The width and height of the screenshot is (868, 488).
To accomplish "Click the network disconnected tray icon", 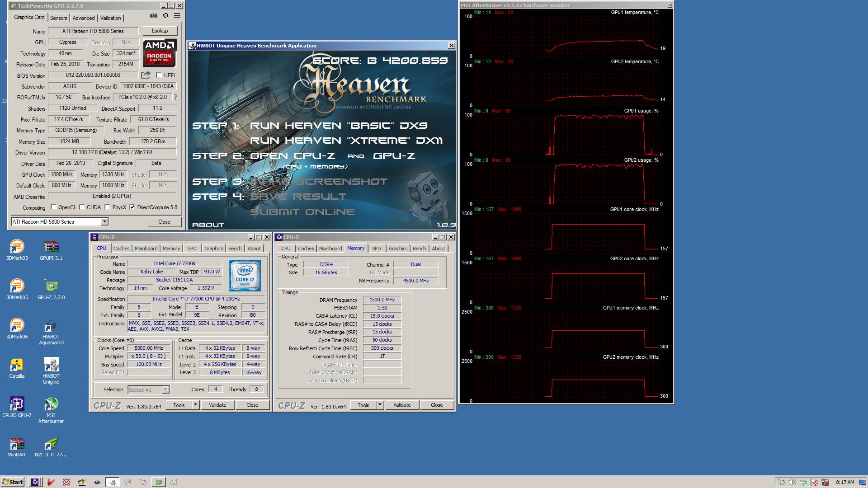I will (826, 482).
